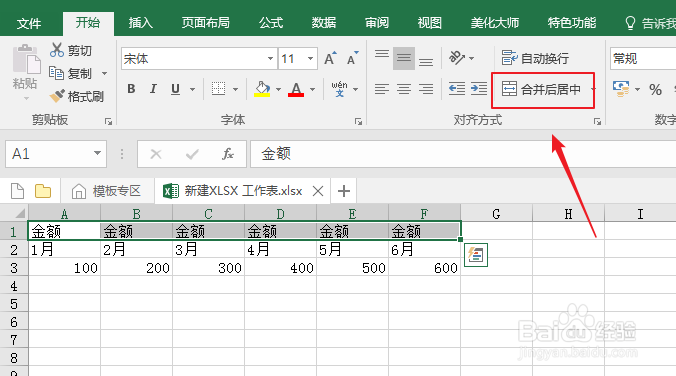This screenshot has width=676, height=376.
Task: Copy selection using the Copy icon
Action: [x=56, y=73]
